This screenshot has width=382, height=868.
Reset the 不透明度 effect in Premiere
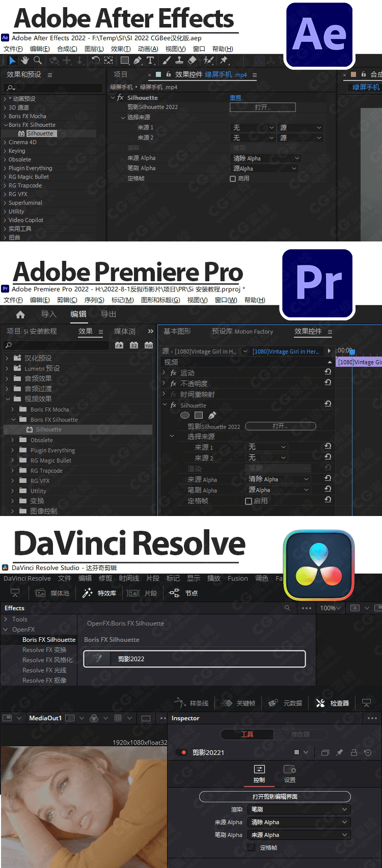pos(328,383)
